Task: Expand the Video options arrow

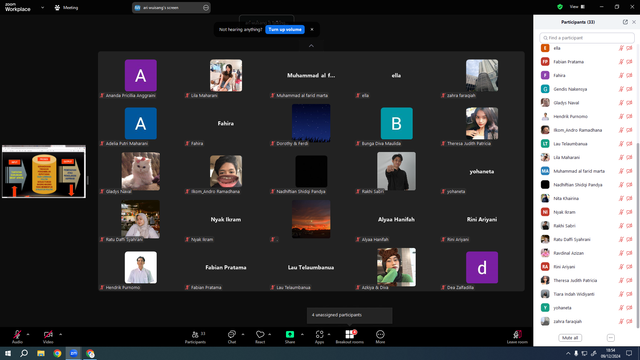Action: 60,334
